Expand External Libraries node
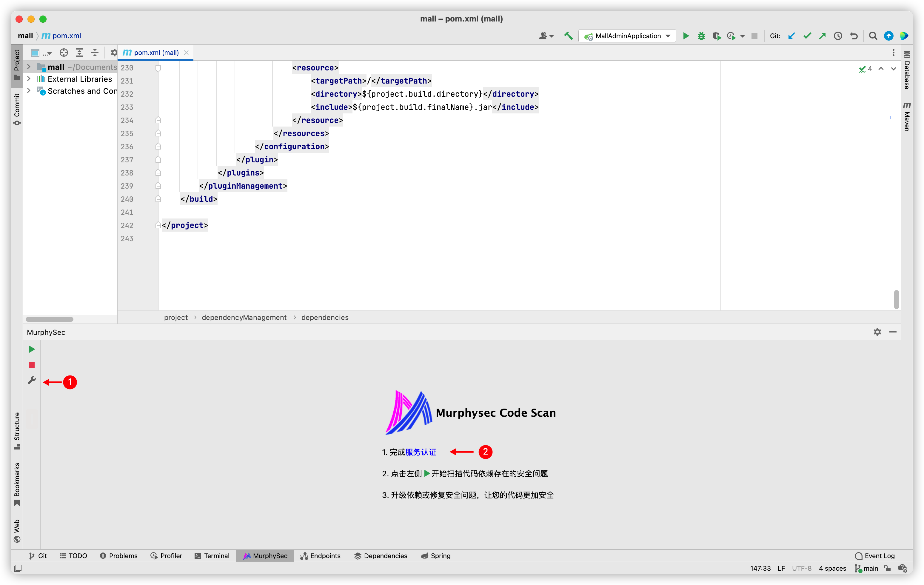Screen dimensions: 924x585 29,79
